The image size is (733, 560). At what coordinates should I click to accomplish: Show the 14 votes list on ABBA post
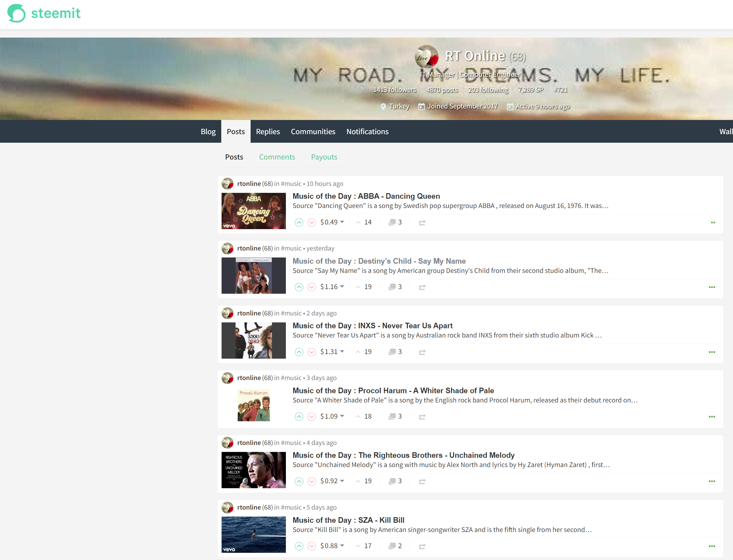point(364,222)
